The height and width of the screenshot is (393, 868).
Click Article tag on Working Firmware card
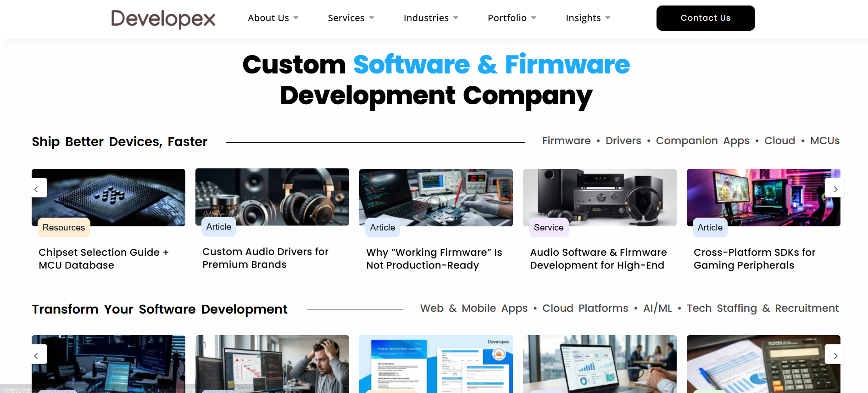tap(383, 227)
